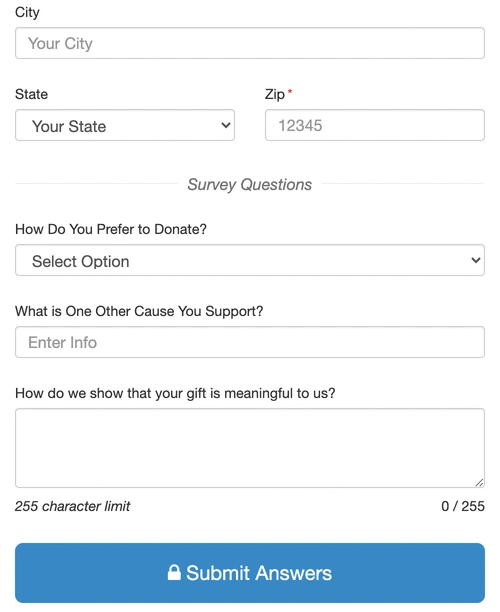Click the Enter Info cause field
Image resolution: width=500 pixels, height=612 pixels.
(250, 342)
